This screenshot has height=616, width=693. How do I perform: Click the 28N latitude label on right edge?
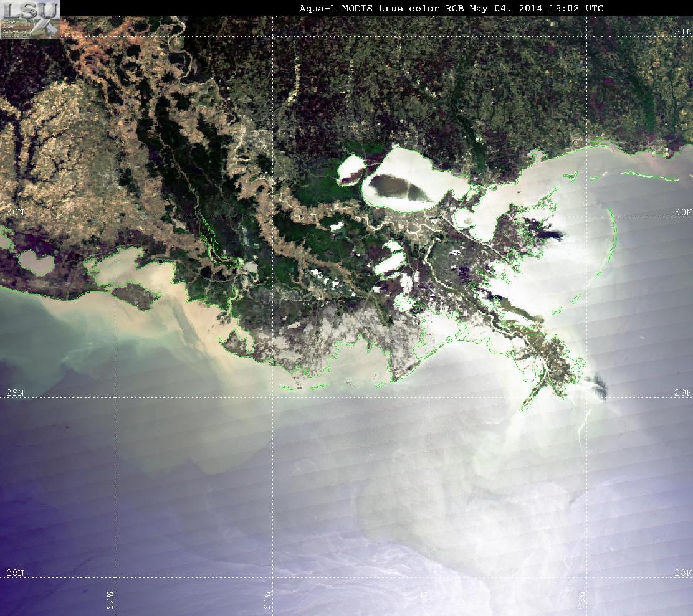(682, 573)
